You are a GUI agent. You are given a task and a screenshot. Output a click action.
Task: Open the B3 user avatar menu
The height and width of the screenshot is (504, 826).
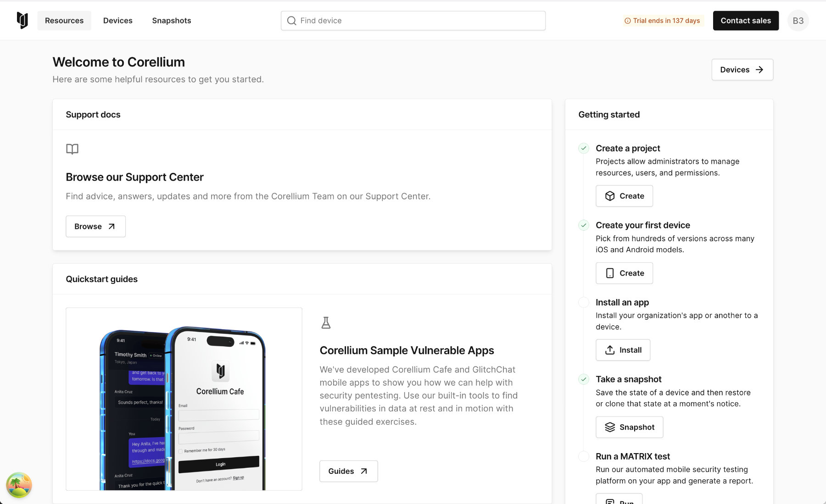pyautogui.click(x=798, y=21)
